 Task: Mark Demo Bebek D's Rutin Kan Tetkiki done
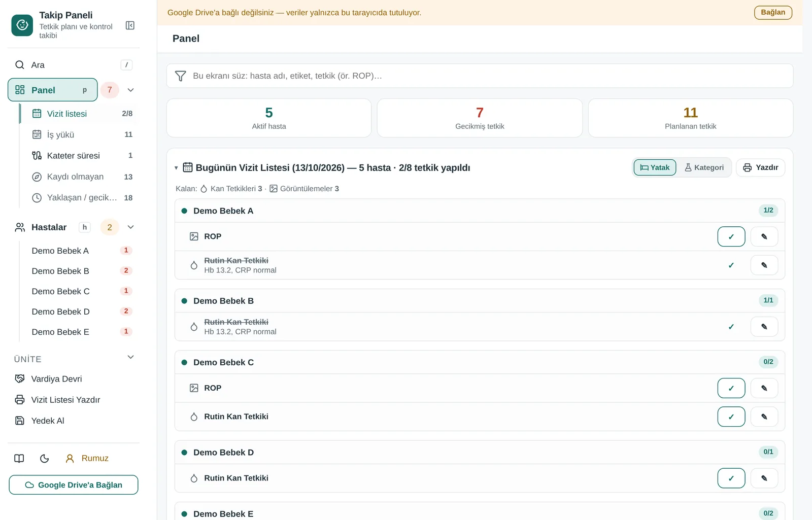[x=731, y=478]
